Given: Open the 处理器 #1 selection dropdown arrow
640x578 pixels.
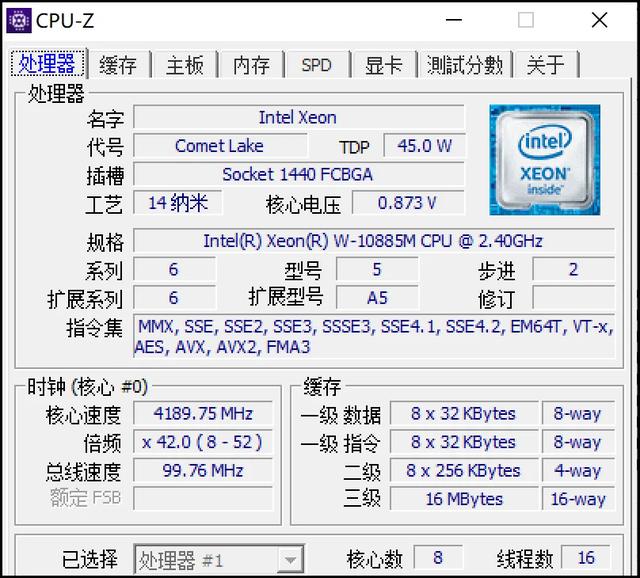Looking at the screenshot, I should click(290, 560).
